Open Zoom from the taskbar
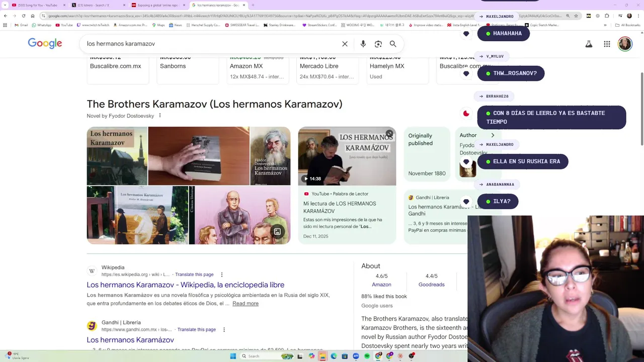This screenshot has height=362, width=644. coord(356,356)
